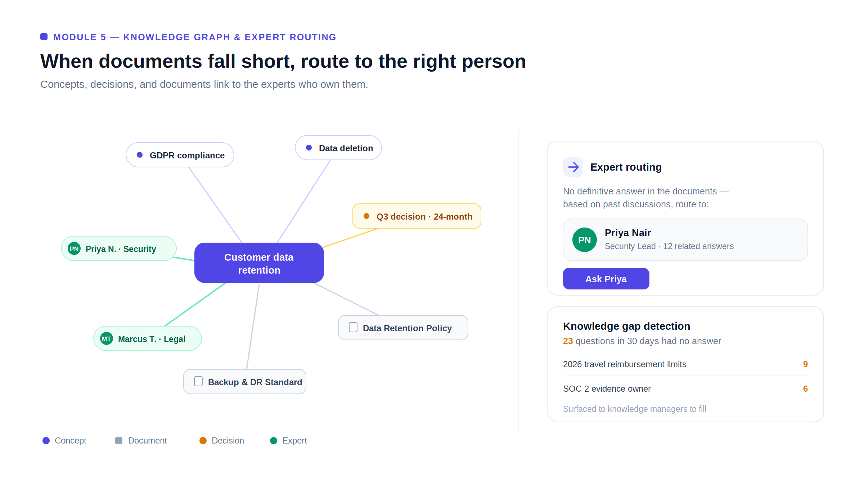Click the orange dot in Q3 decision node
The width and height of the screenshot is (864, 504).
[x=366, y=216]
